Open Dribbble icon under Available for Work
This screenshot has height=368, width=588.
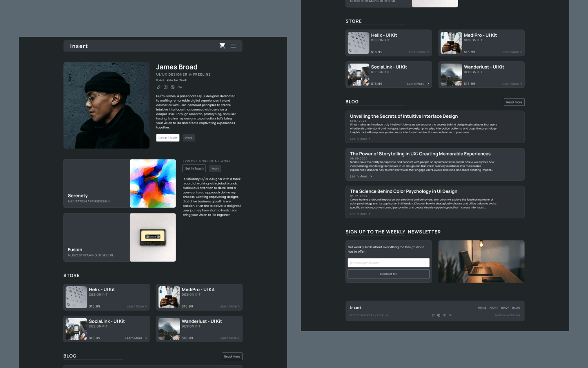[172, 87]
